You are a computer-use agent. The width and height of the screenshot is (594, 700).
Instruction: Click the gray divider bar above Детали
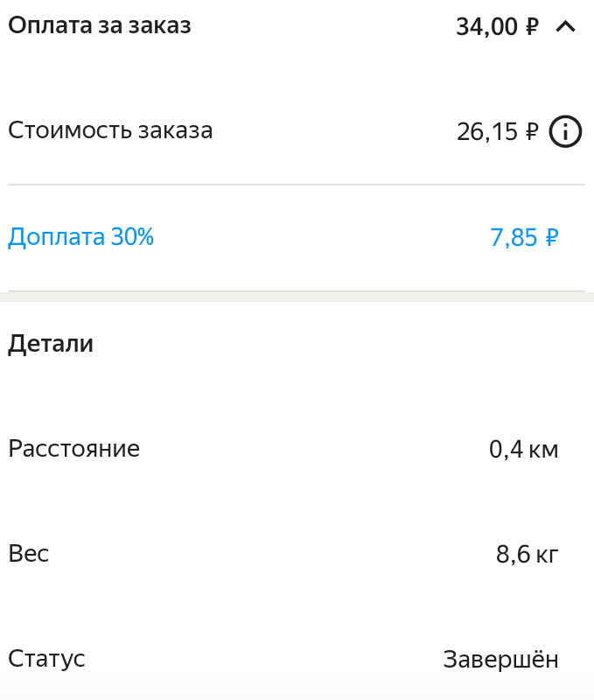pyautogui.click(x=297, y=297)
